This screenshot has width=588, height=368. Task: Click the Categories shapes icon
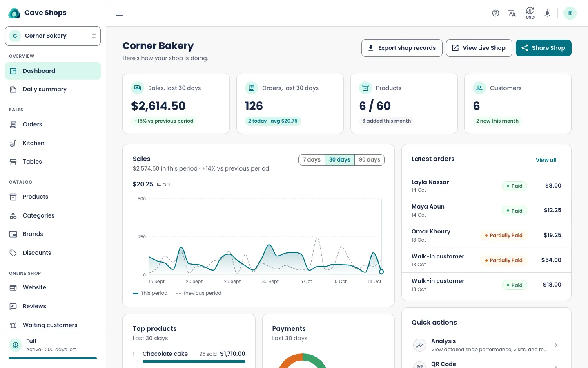(x=13, y=215)
